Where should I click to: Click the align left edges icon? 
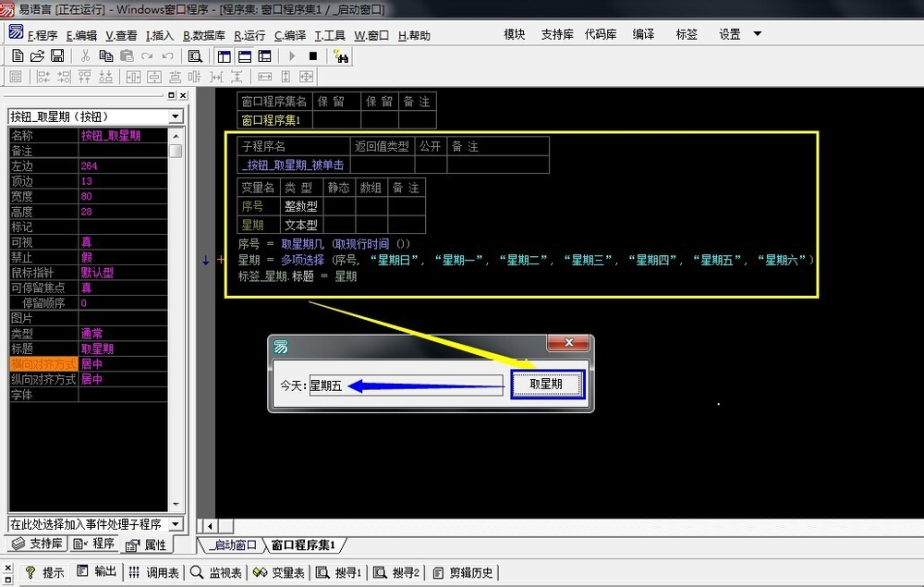coord(43,77)
